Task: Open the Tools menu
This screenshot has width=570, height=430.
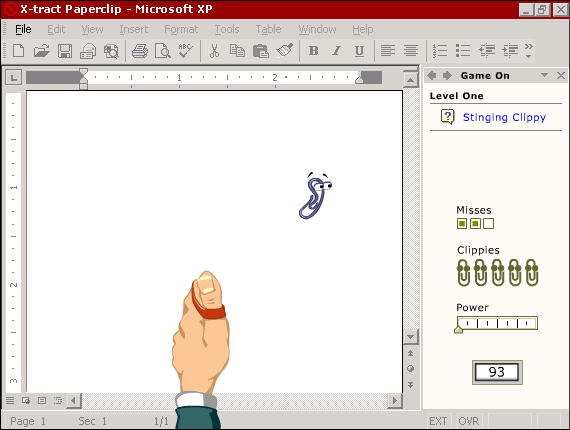Action: [227, 29]
